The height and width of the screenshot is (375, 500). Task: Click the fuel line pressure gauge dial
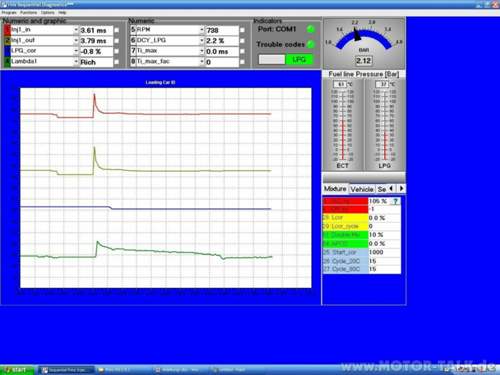click(364, 43)
